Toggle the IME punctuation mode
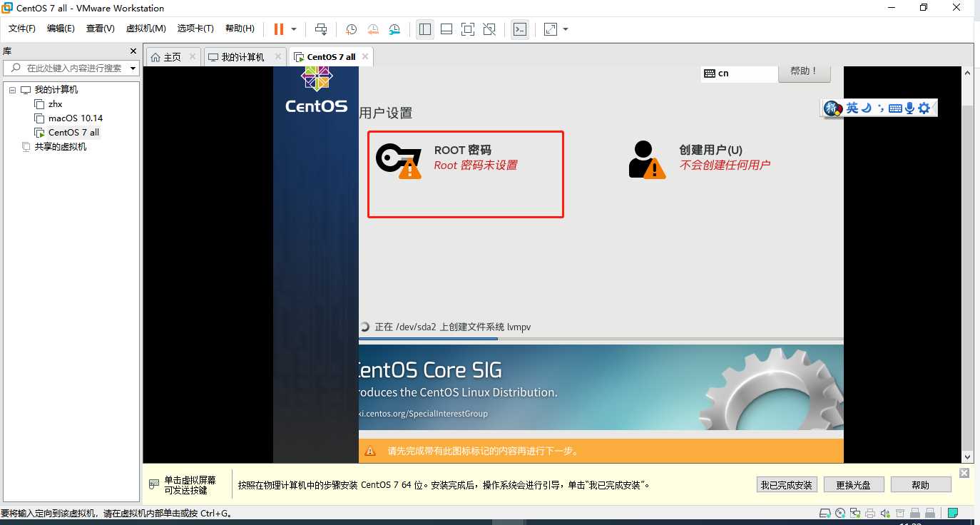Screen dimensions: 980x525 click(880, 108)
